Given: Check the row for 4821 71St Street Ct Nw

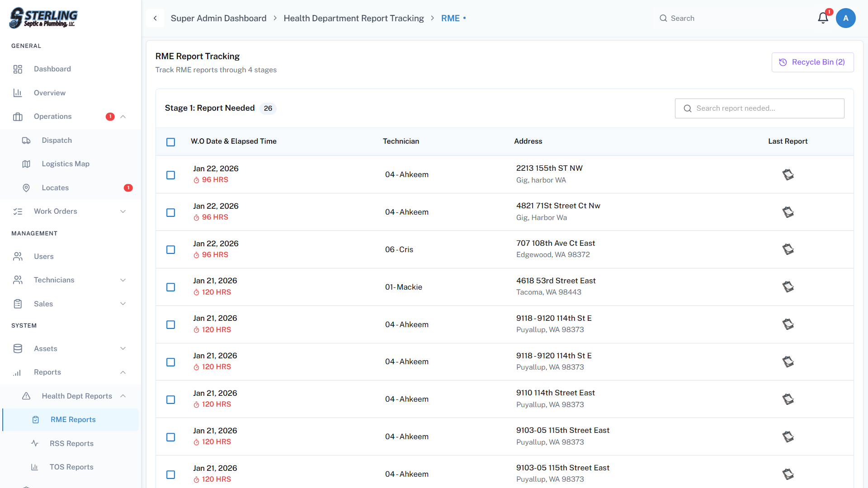Looking at the screenshot, I should pos(170,212).
